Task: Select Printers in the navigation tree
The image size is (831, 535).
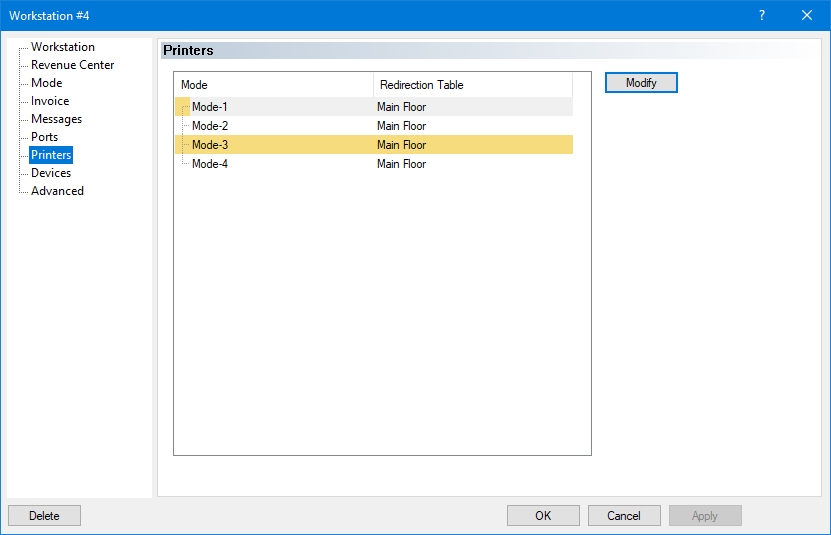Action: [50, 155]
